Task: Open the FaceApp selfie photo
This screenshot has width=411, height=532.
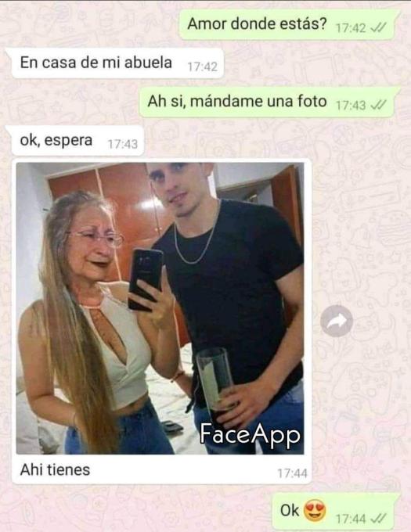Action: (x=160, y=308)
